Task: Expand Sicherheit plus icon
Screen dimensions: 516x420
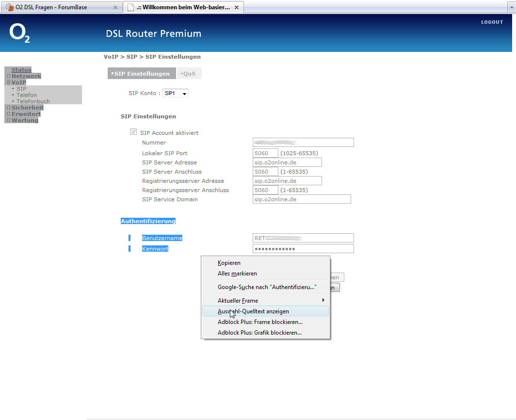Action: pos(9,108)
